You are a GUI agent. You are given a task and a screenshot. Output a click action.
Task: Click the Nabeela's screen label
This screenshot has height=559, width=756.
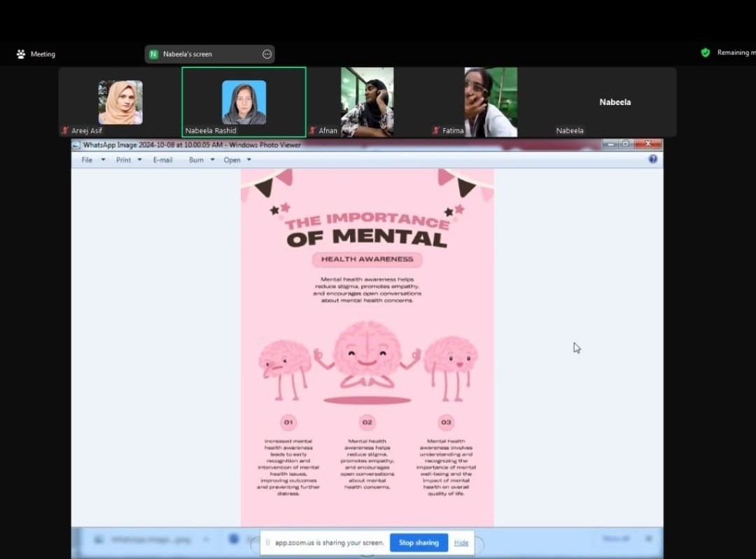point(188,54)
